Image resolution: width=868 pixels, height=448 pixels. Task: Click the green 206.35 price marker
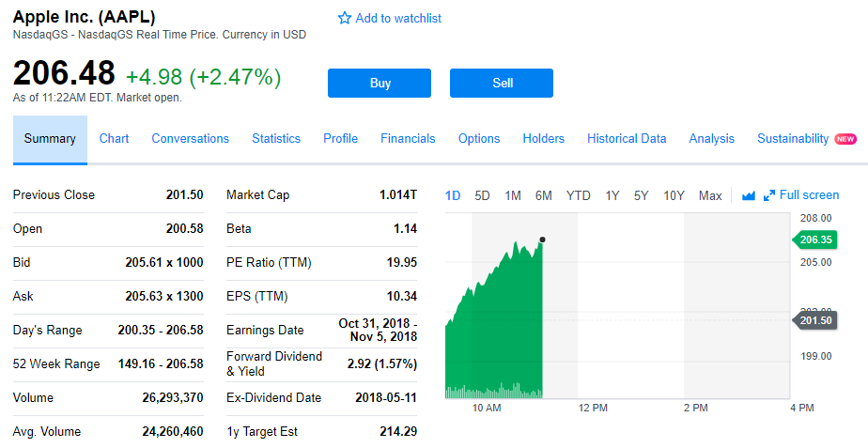815,239
